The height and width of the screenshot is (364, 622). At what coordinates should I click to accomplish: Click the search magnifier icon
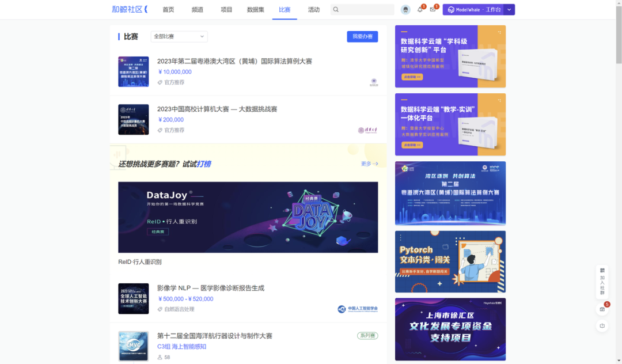[336, 9]
